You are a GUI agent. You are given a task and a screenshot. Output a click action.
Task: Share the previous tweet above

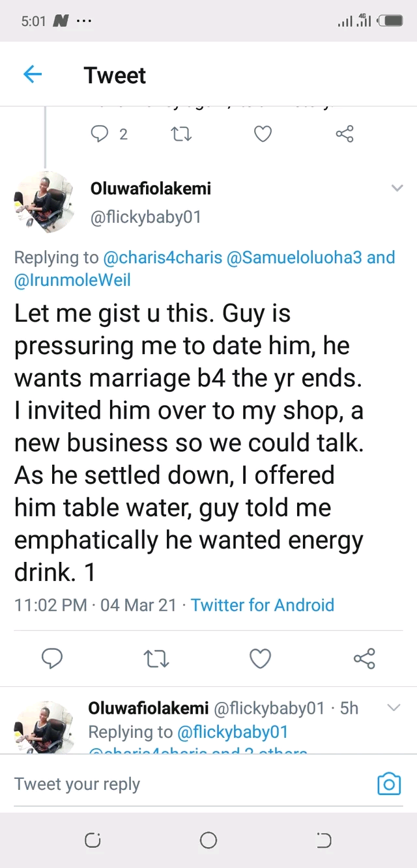(x=344, y=134)
